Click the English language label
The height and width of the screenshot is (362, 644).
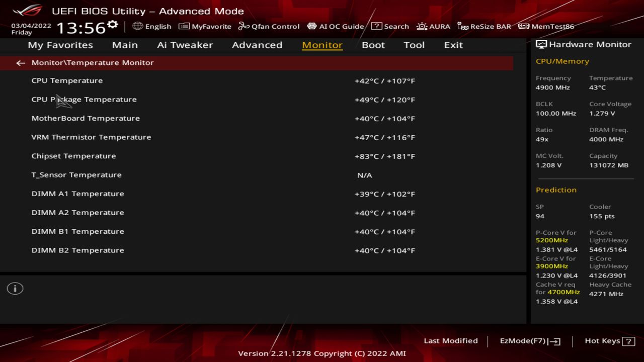(x=158, y=27)
